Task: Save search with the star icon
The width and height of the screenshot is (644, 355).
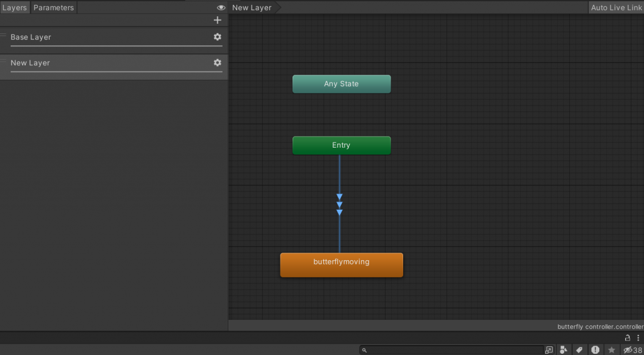Action: coord(611,350)
